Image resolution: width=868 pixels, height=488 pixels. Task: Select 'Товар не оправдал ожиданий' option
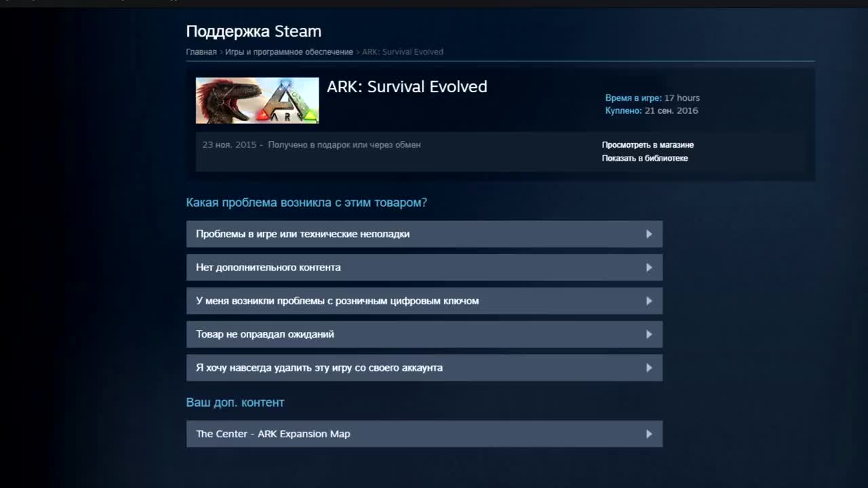pos(425,334)
